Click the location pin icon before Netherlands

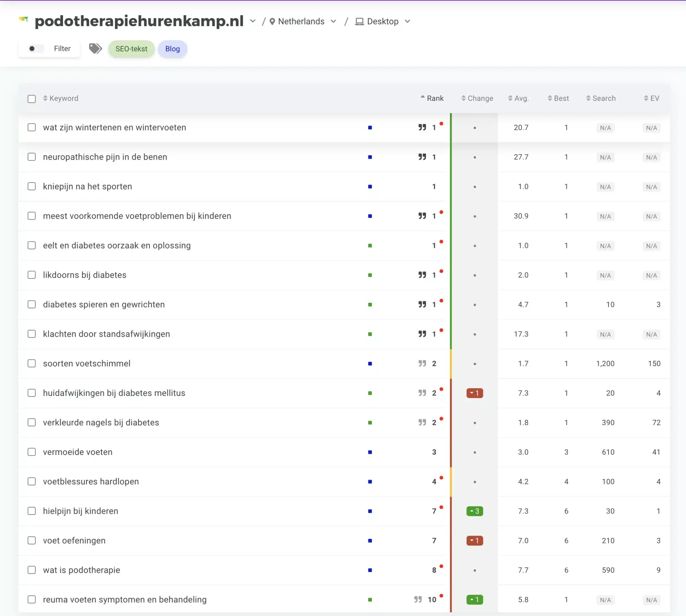tap(272, 22)
